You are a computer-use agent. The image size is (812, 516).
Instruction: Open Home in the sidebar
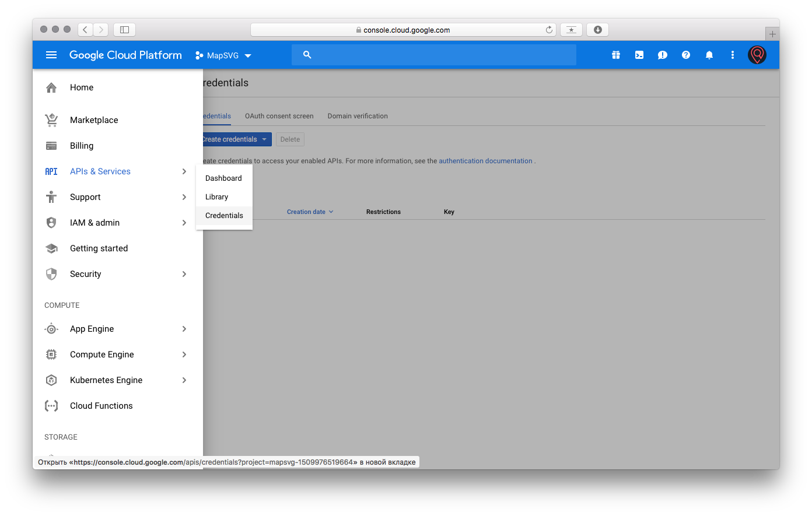(x=118, y=87)
